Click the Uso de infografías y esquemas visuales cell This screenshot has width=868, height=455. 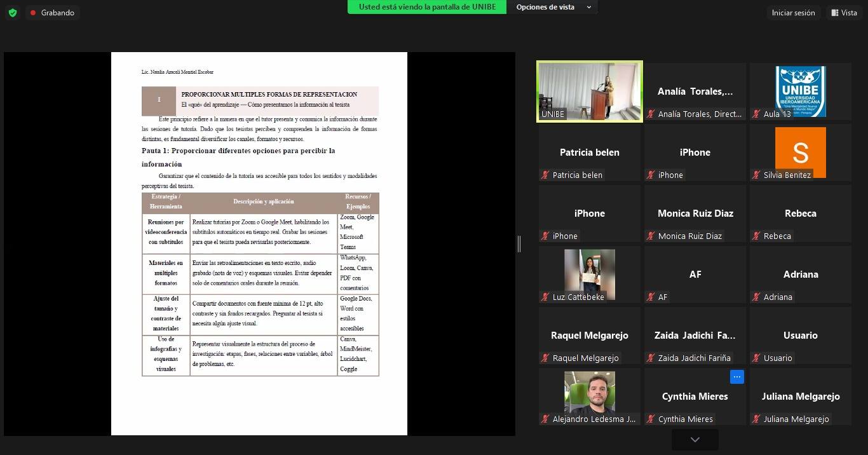[x=166, y=355]
